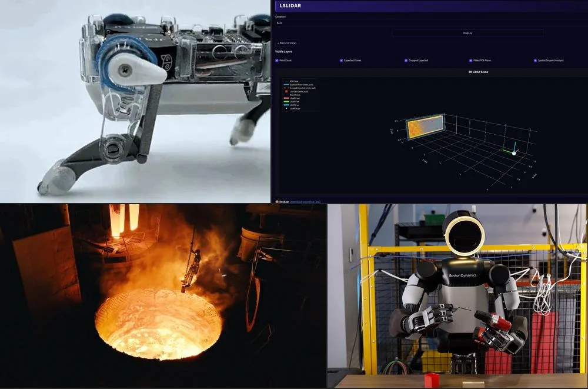This screenshot has height=389, width=588.
Task: Click the ROI Cloud legend entry
Action: (294, 81)
